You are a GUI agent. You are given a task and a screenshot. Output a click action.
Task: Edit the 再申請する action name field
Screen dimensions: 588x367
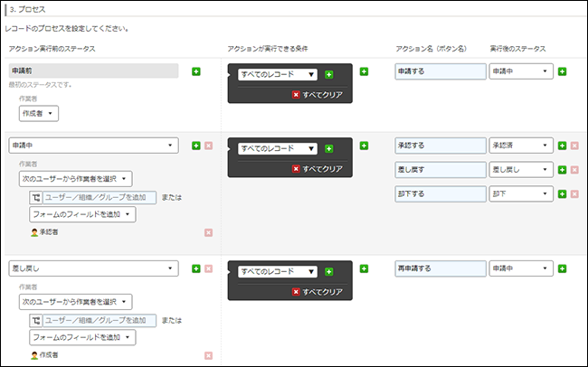(441, 268)
